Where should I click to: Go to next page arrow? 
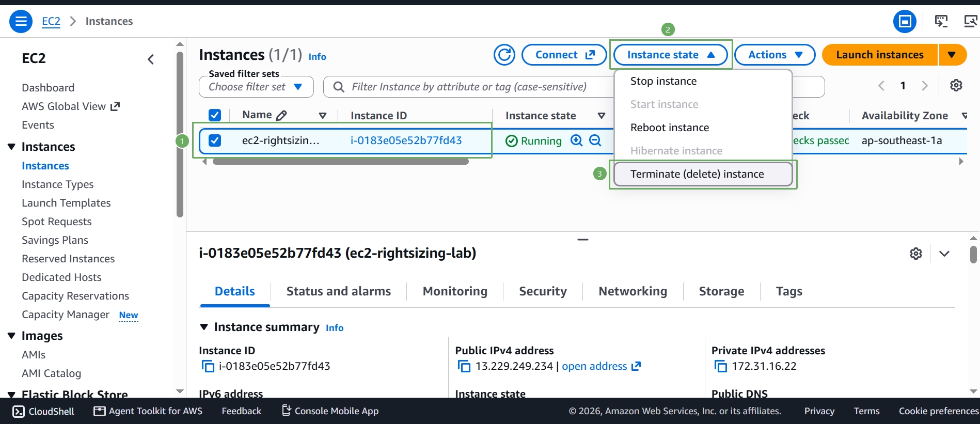[925, 86]
